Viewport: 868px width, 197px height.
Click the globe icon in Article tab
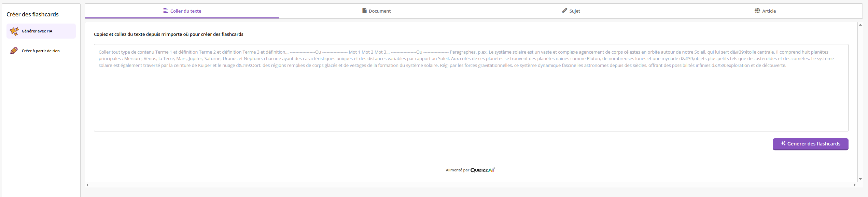pos(757,11)
